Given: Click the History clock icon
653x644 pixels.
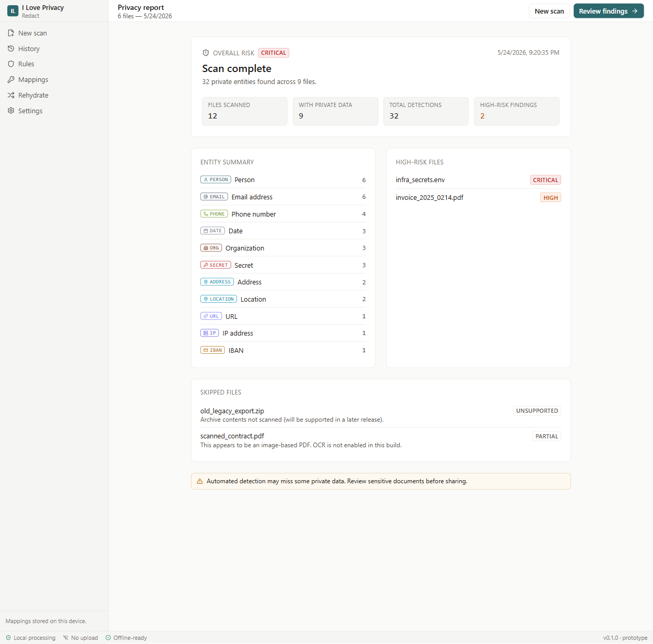Looking at the screenshot, I should [11, 49].
